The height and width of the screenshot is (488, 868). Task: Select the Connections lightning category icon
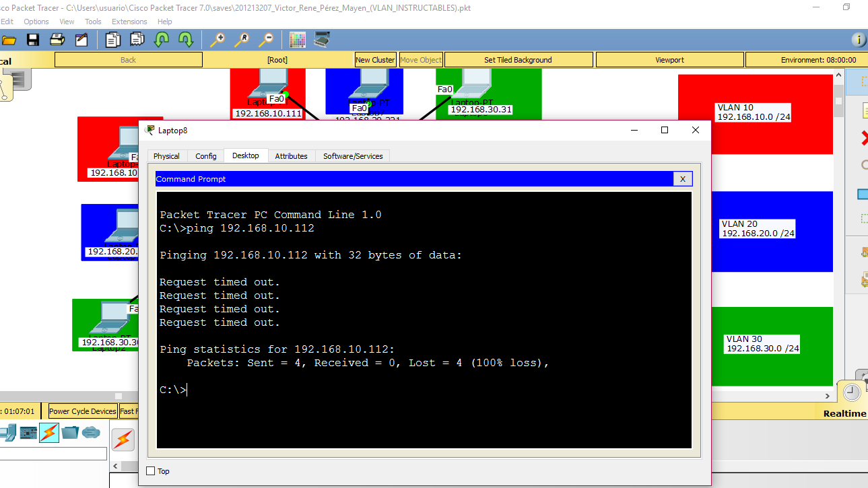pyautogui.click(x=48, y=432)
